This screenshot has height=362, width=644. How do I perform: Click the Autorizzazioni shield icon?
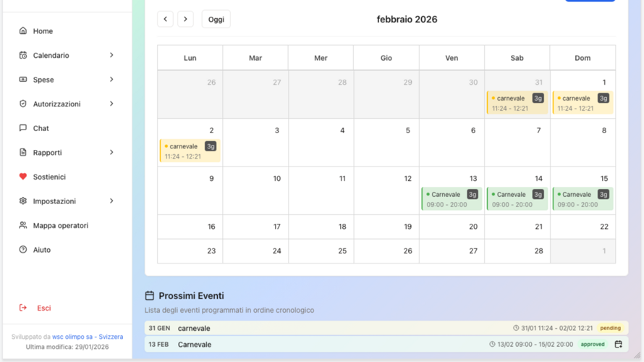pyautogui.click(x=23, y=104)
